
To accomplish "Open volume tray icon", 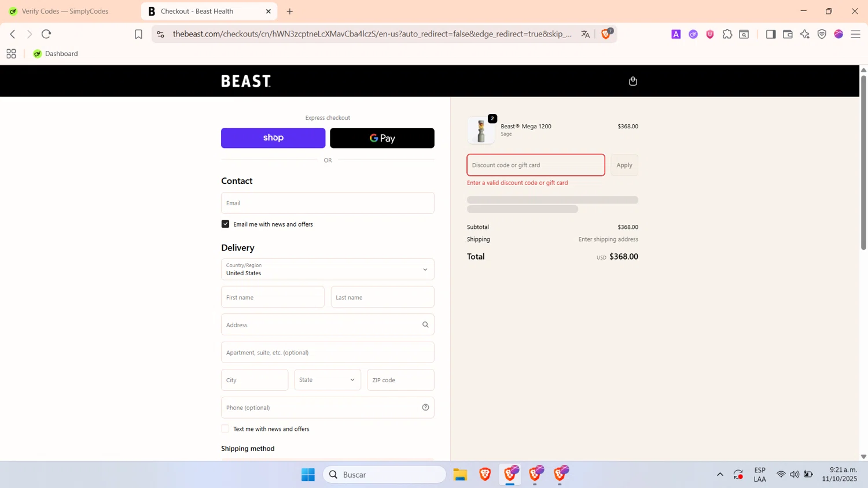I will click(795, 475).
